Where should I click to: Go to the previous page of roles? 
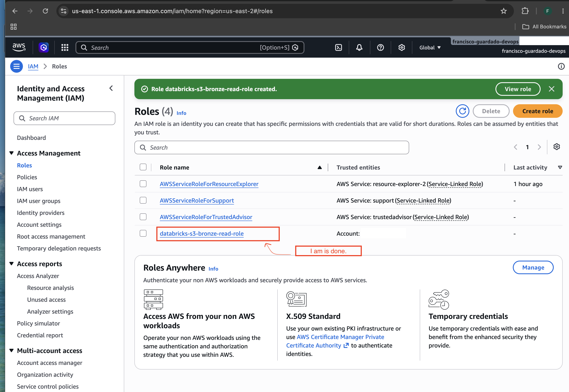pos(515,147)
